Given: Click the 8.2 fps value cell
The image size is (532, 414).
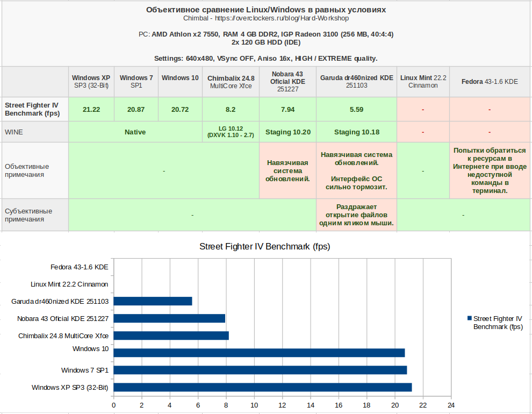Looking at the screenshot, I should coord(231,109).
